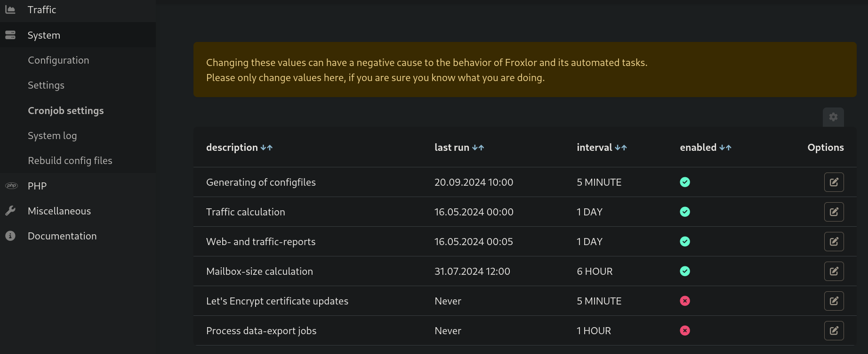Select the 'Web- and traffic-reports' description
The height and width of the screenshot is (354, 868).
(x=261, y=241)
